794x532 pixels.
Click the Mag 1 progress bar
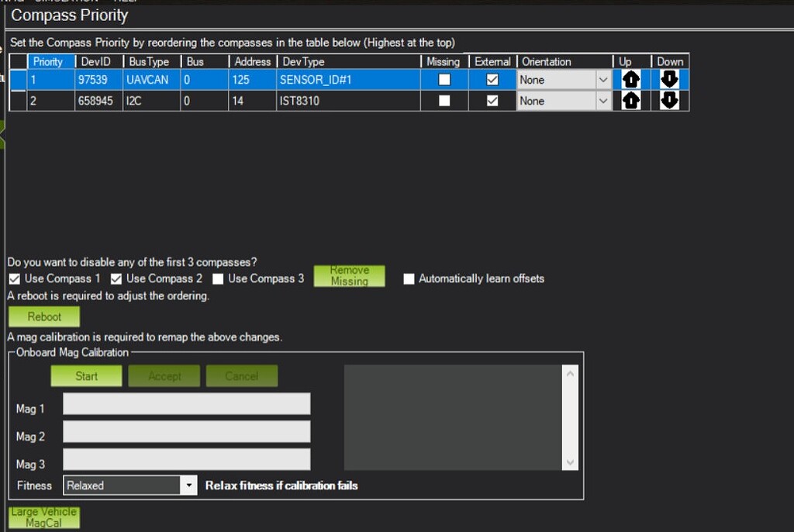[x=186, y=404]
